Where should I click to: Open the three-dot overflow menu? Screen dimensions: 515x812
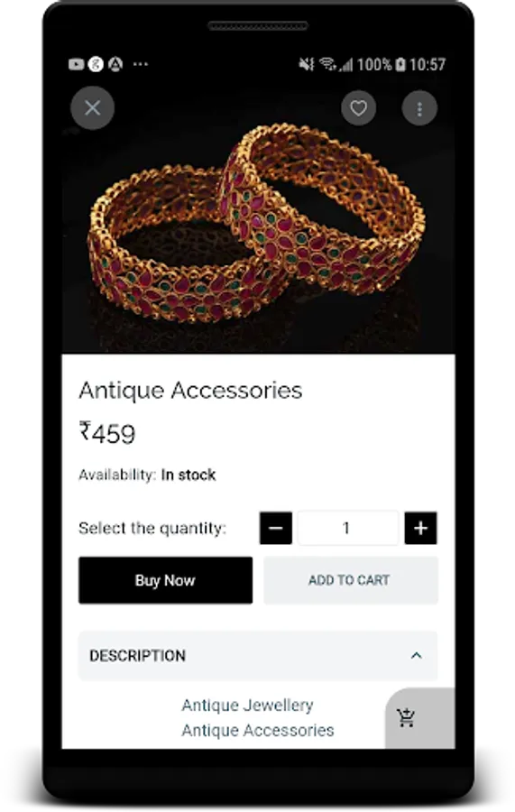point(419,109)
